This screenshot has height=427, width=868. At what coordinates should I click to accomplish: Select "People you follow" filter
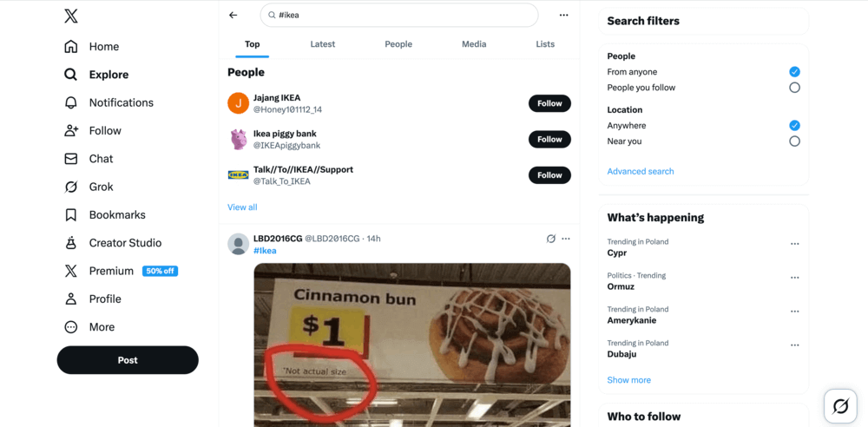[x=794, y=88]
